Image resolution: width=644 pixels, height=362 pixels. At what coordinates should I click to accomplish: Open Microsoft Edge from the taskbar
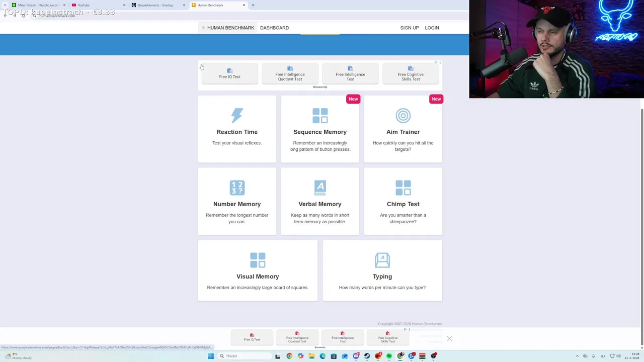click(323, 356)
